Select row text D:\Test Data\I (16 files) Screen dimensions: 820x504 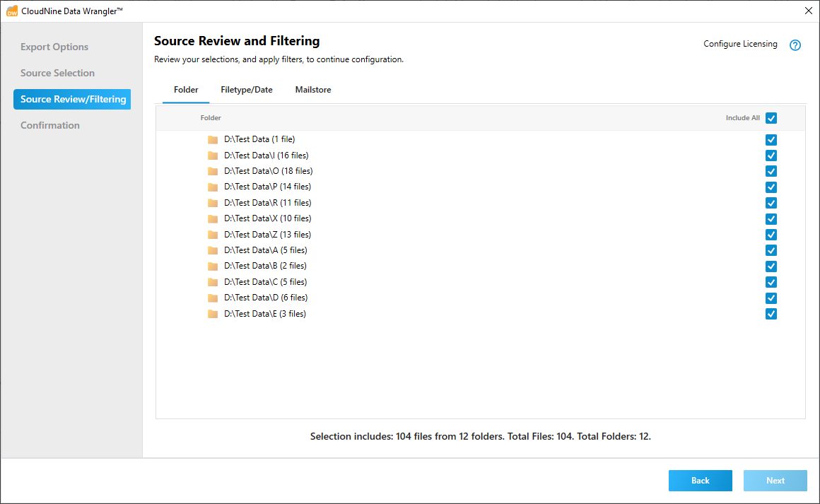[266, 156]
